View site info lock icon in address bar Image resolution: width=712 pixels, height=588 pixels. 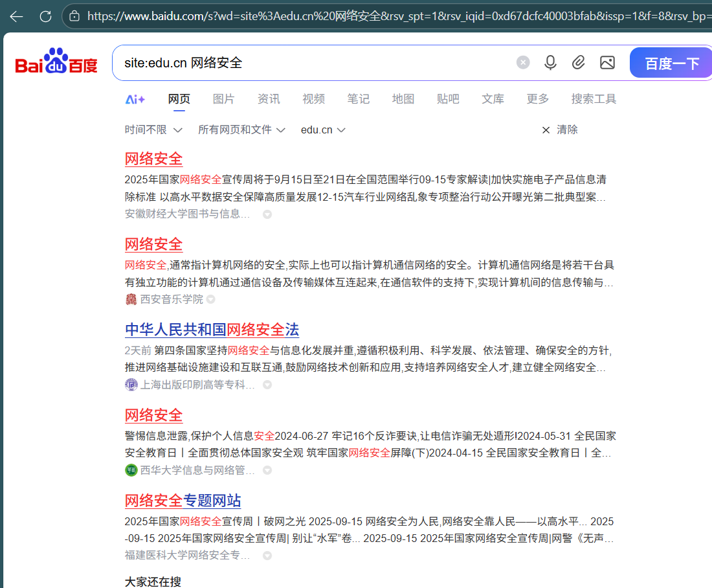click(x=74, y=16)
